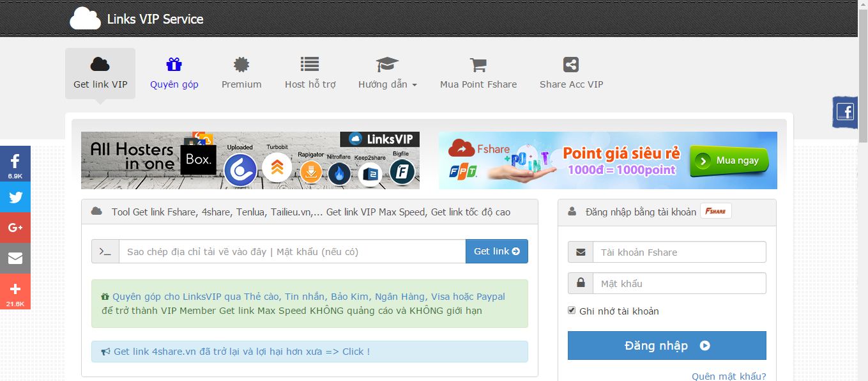
Task: Click the user icon in login panel header
Action: coord(572,212)
